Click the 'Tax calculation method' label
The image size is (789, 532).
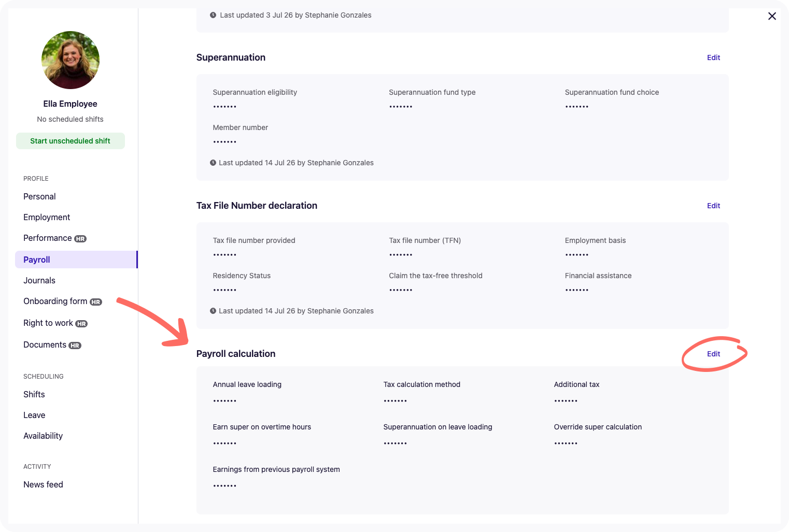pos(422,384)
